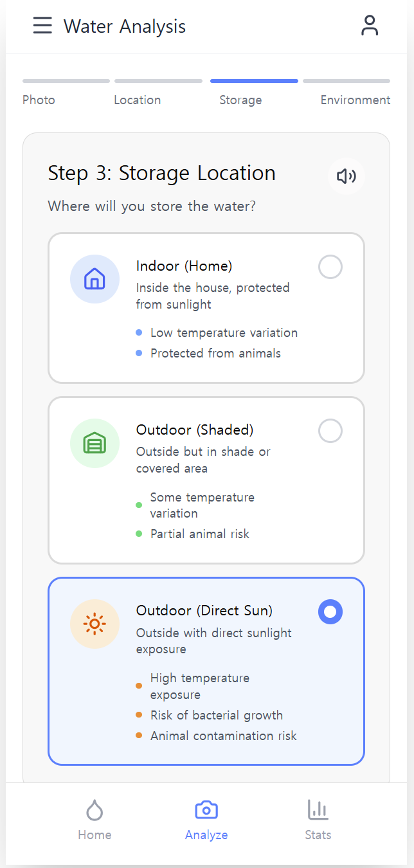The image size is (414, 868).
Task: Open the user profile icon
Action: click(x=370, y=26)
